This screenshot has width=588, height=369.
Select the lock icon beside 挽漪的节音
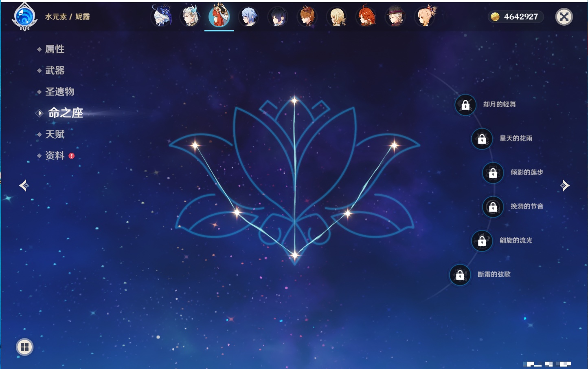(x=493, y=207)
